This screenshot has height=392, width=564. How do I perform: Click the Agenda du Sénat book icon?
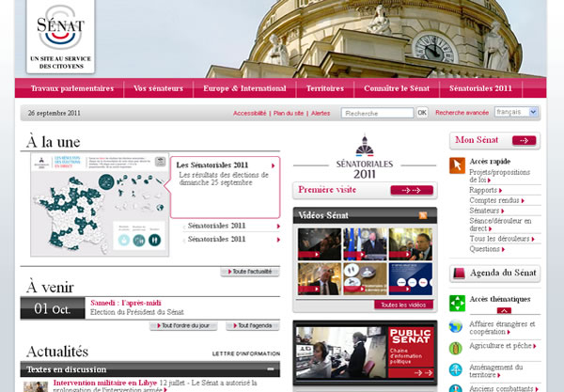click(457, 274)
